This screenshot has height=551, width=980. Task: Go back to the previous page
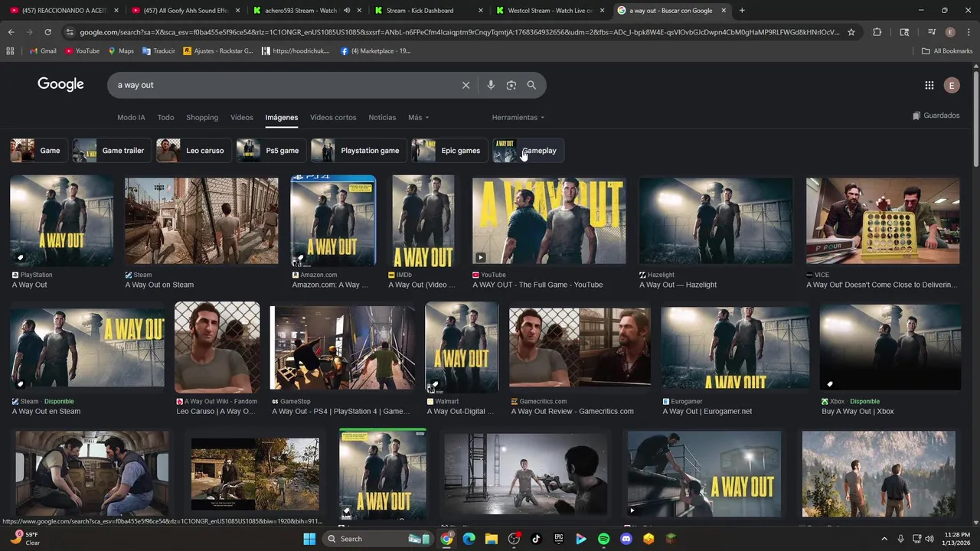(x=11, y=32)
